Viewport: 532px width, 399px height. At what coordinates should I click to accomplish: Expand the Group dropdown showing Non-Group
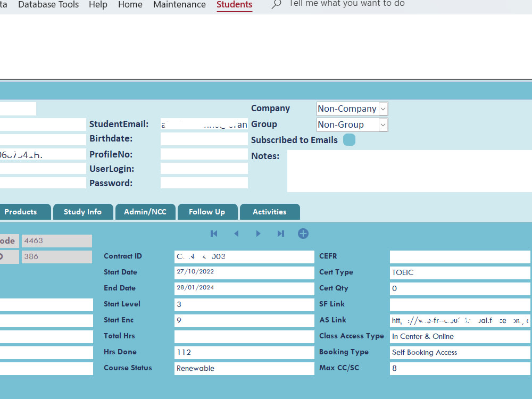(383, 124)
